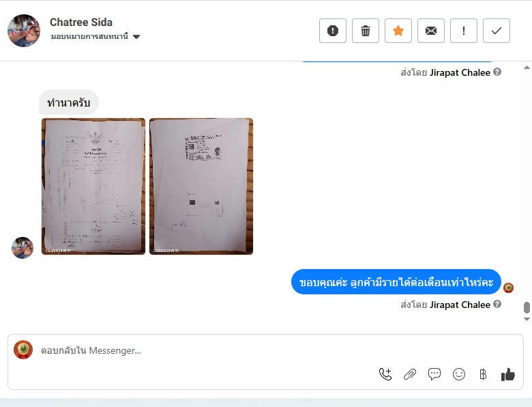Open Chatree Sida's header profile picture
Screen dimensions: 532x407
coord(24,31)
